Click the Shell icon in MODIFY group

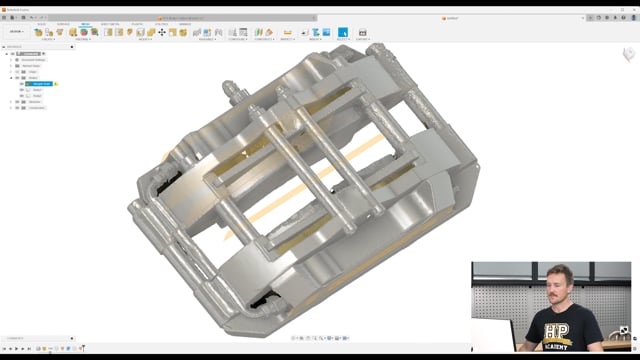click(x=140, y=32)
